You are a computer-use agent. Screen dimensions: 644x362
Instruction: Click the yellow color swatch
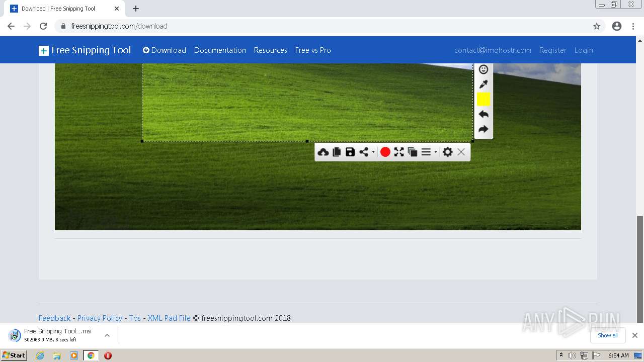(x=484, y=99)
